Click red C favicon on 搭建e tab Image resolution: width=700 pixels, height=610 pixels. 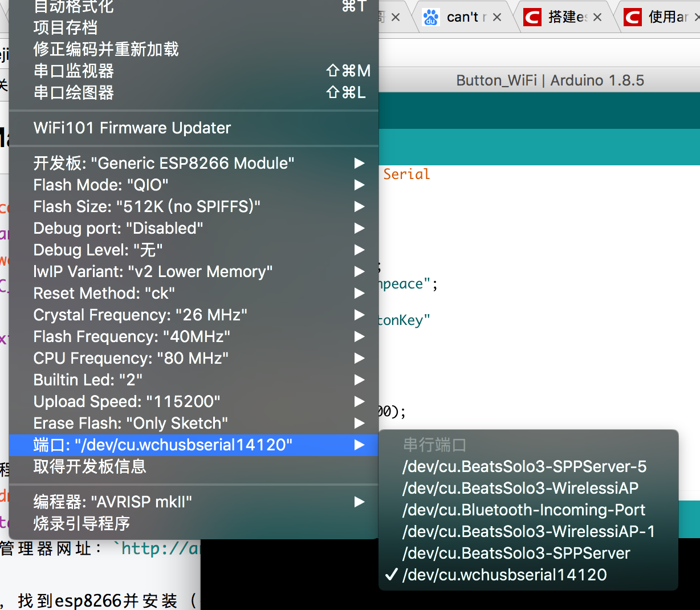click(x=532, y=17)
